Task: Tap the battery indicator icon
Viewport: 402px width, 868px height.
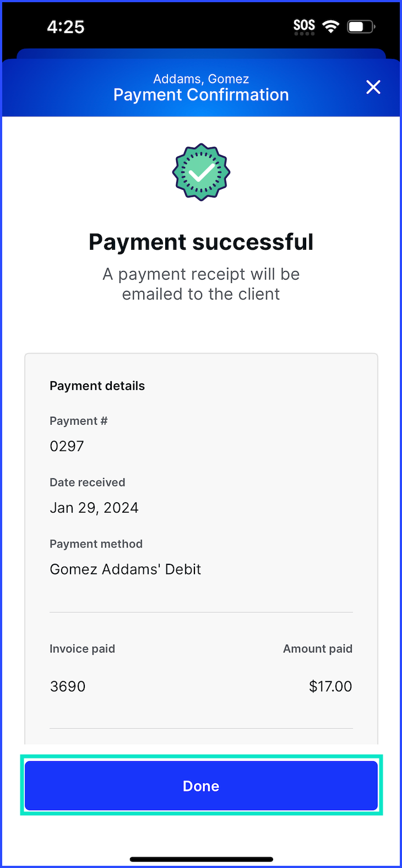Action: click(x=361, y=26)
